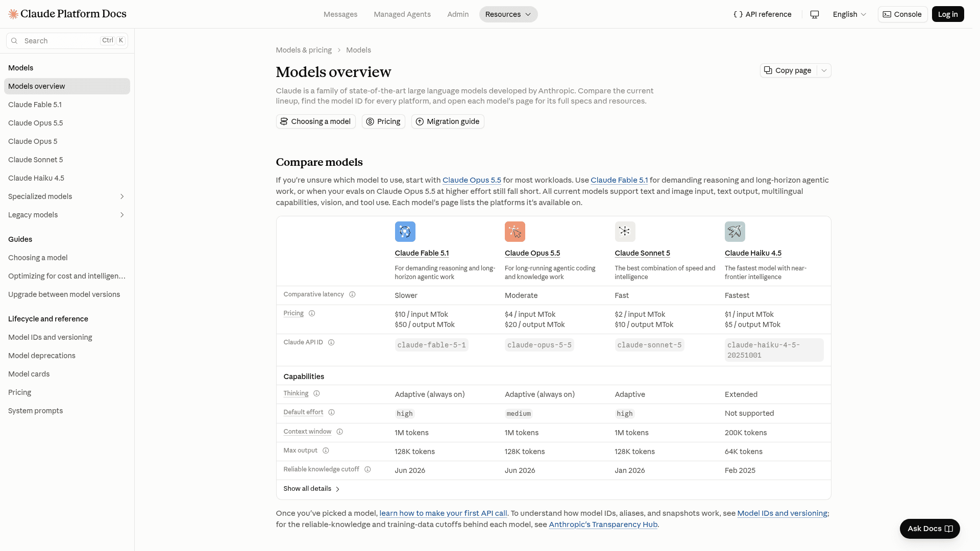The image size is (980, 551).
Task: Click the Claude Sonnet 5 model icon
Action: click(625, 232)
